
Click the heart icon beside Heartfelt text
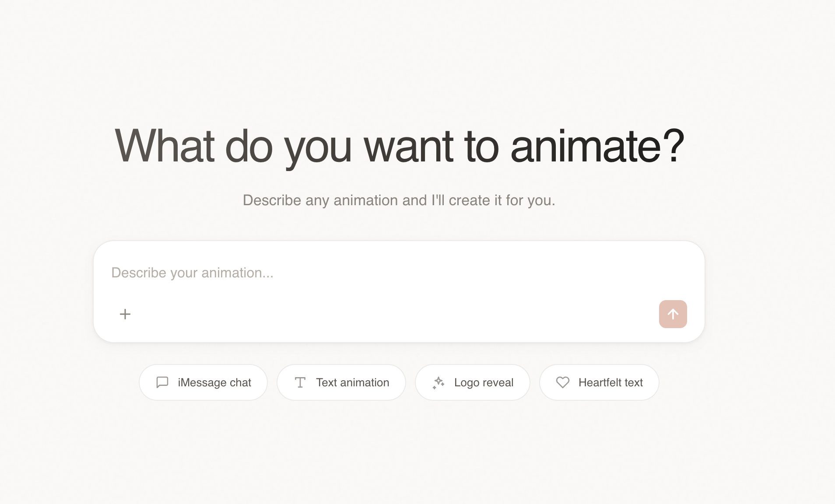point(563,382)
